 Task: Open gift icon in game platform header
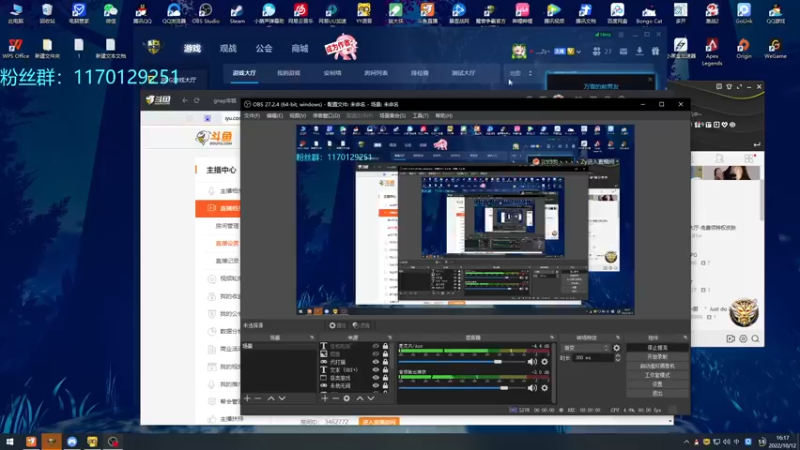click(655, 51)
